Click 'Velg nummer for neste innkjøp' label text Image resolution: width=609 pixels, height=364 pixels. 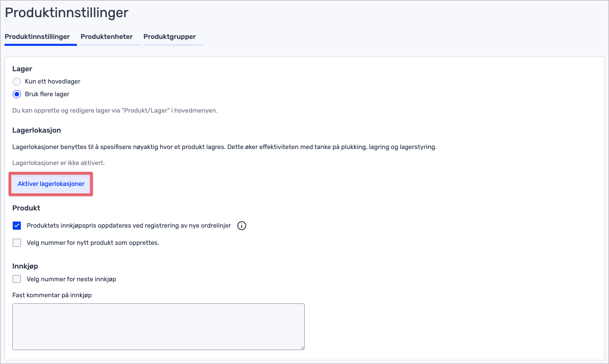pos(71,279)
